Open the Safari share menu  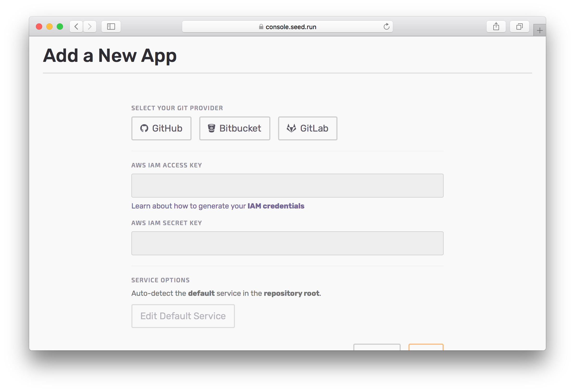(x=496, y=27)
